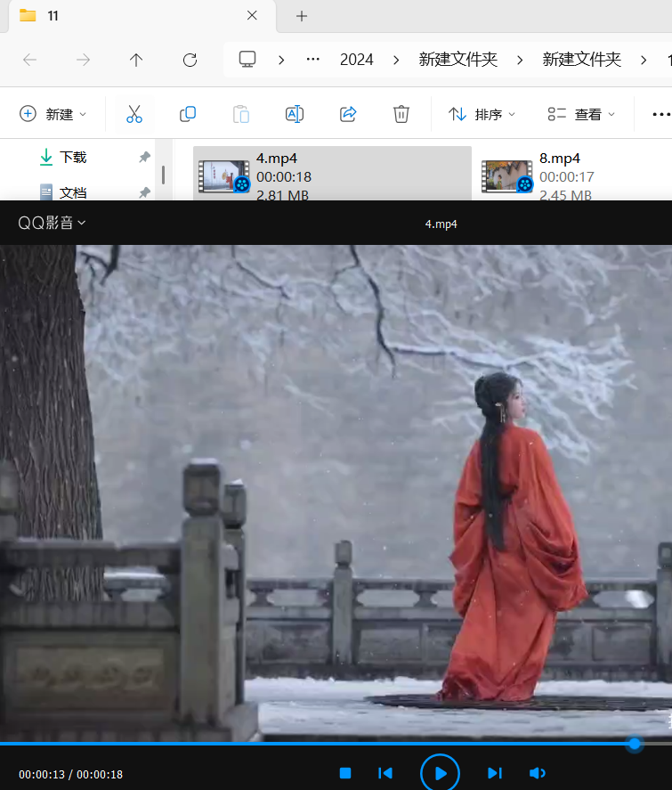
Task: Open the hidden path ellipsis in address bar
Action: pyautogui.click(x=313, y=60)
